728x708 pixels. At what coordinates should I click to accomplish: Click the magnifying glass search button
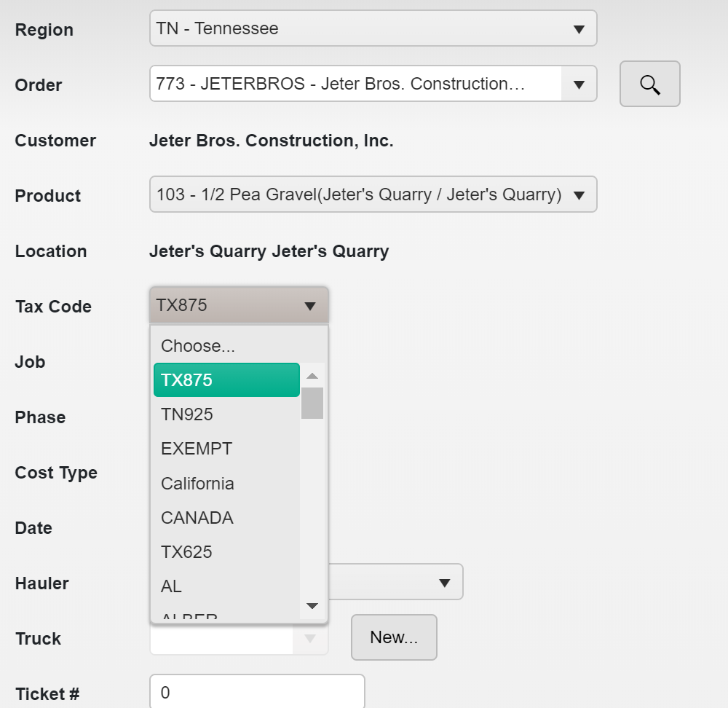[649, 84]
